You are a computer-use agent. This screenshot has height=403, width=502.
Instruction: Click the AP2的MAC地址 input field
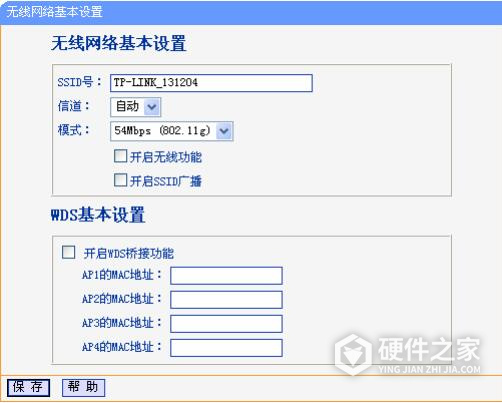tap(226, 300)
